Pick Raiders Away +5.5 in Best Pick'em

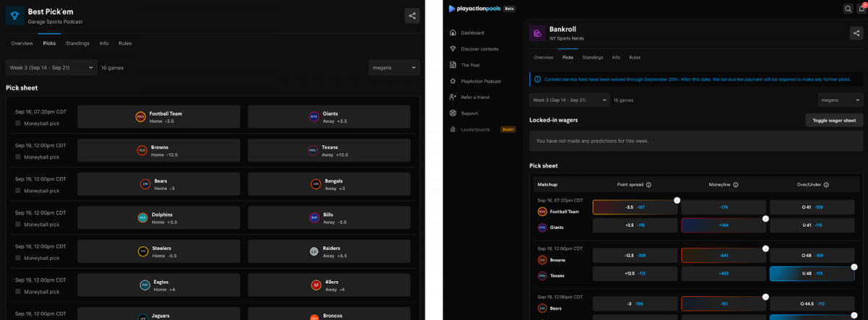click(329, 251)
